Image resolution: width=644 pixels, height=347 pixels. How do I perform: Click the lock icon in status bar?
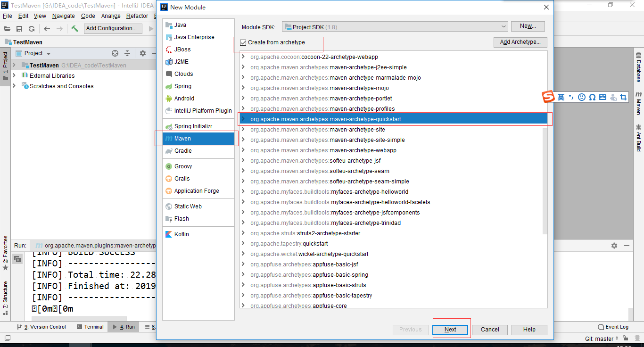pyautogui.click(x=625, y=339)
